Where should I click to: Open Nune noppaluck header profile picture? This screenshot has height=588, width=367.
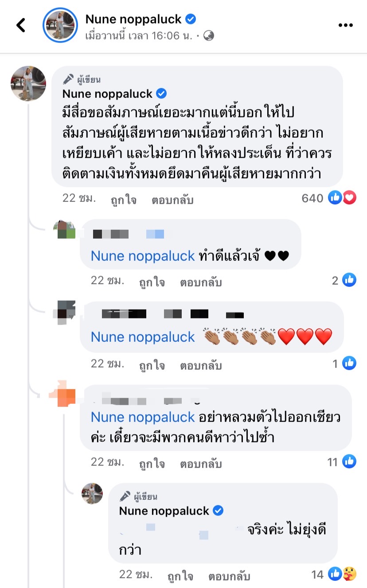(x=60, y=25)
